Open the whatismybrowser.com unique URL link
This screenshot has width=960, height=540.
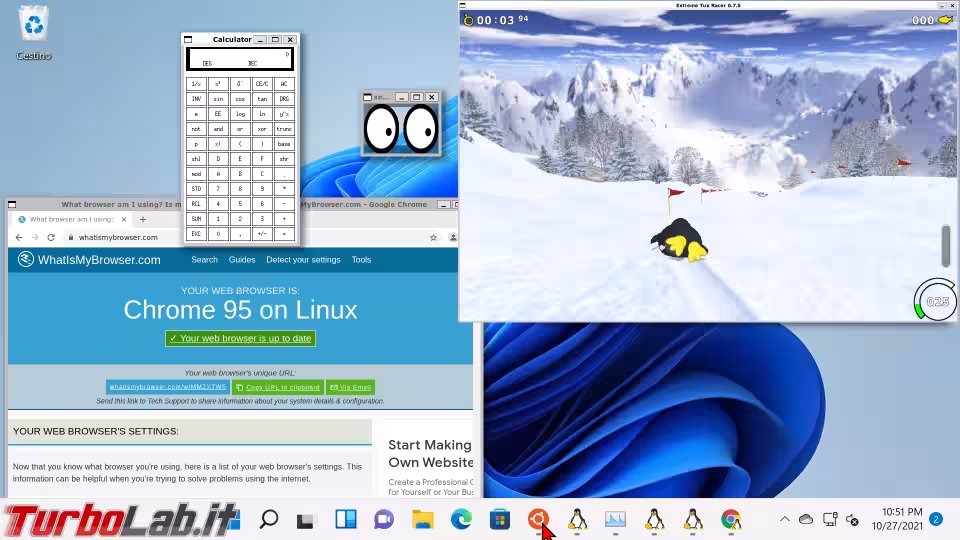[168, 387]
